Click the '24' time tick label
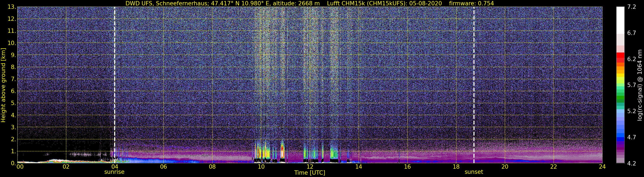644x177 pixels. click(x=602, y=167)
